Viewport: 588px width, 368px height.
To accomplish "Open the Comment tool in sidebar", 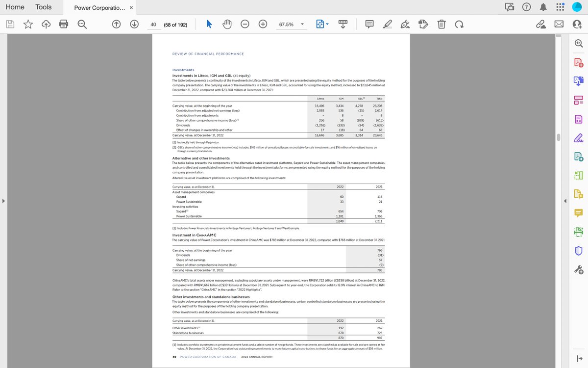I will coord(579,212).
